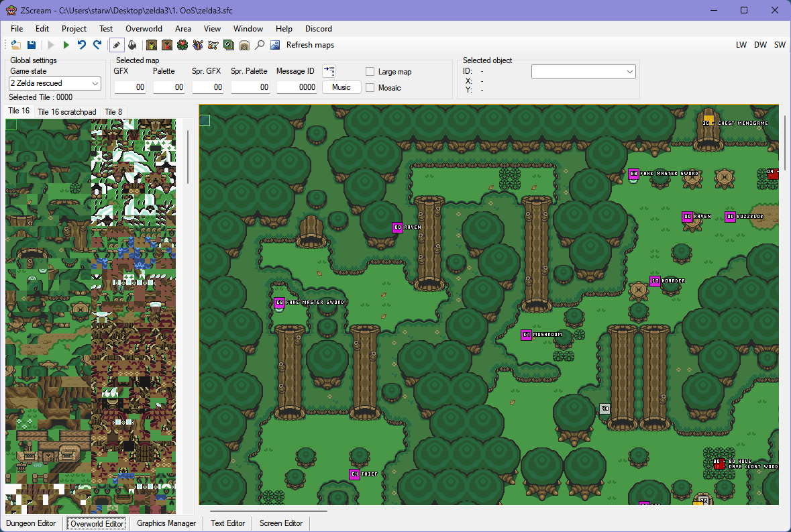Switch to Dark World with DW
This screenshot has height=532, width=791.
pos(760,45)
